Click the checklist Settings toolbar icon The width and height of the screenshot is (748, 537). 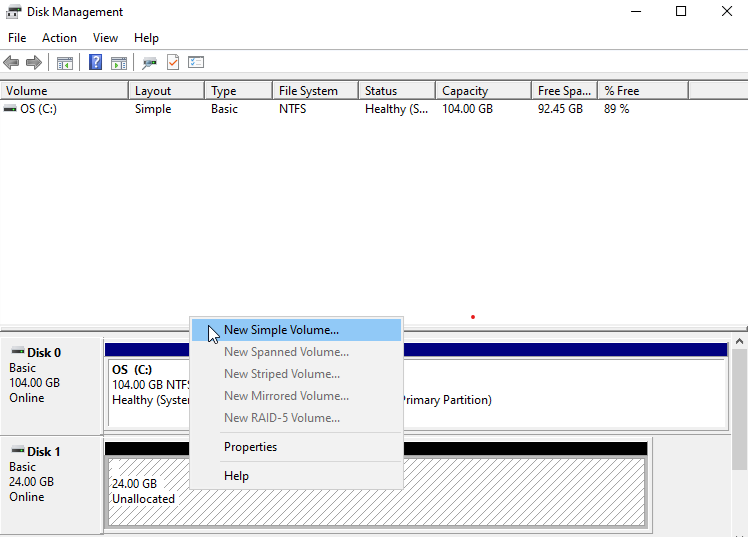pyautogui.click(x=196, y=63)
